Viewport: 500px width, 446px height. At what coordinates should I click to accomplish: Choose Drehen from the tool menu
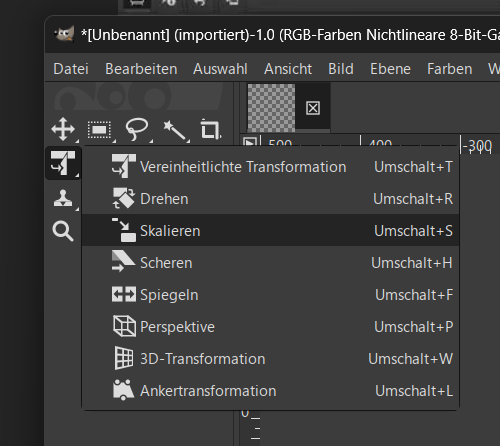(271, 199)
